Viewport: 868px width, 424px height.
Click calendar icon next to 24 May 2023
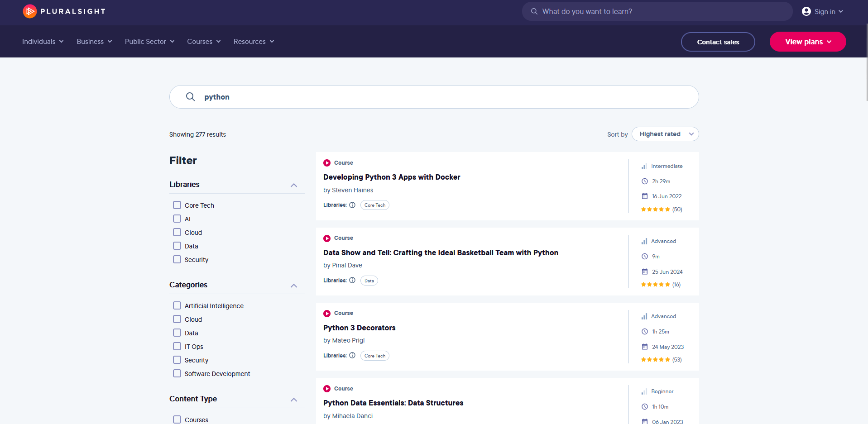point(645,347)
